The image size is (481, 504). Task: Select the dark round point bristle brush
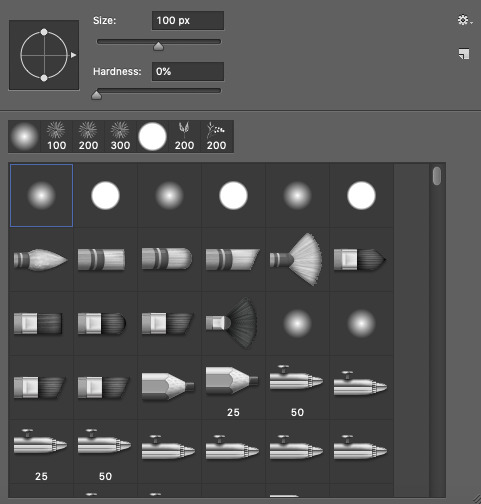coord(361,260)
